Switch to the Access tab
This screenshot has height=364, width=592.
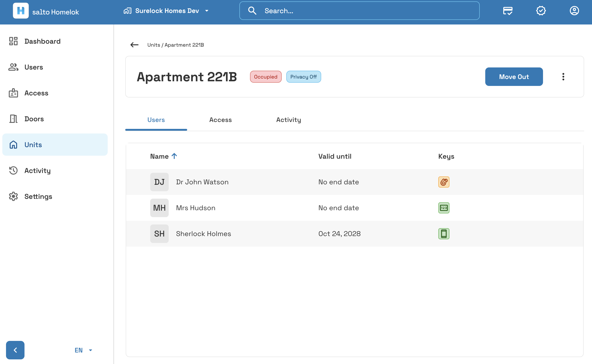pyautogui.click(x=220, y=120)
